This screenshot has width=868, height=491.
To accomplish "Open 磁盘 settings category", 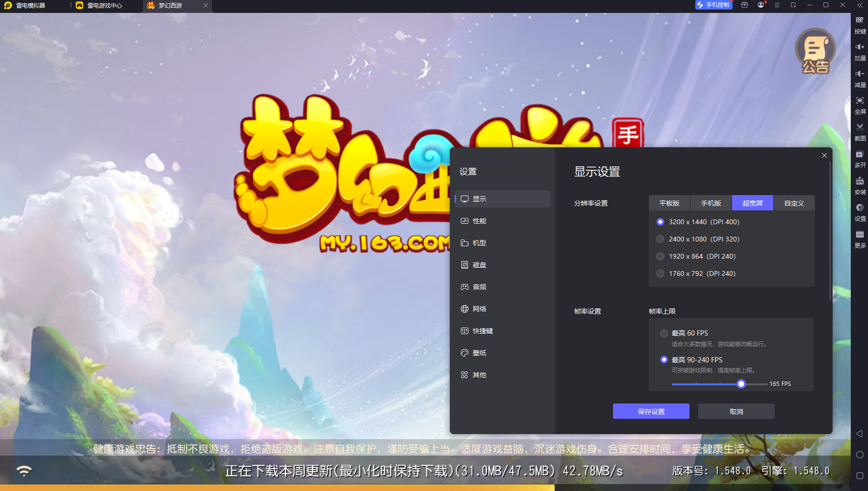I will [x=502, y=265].
